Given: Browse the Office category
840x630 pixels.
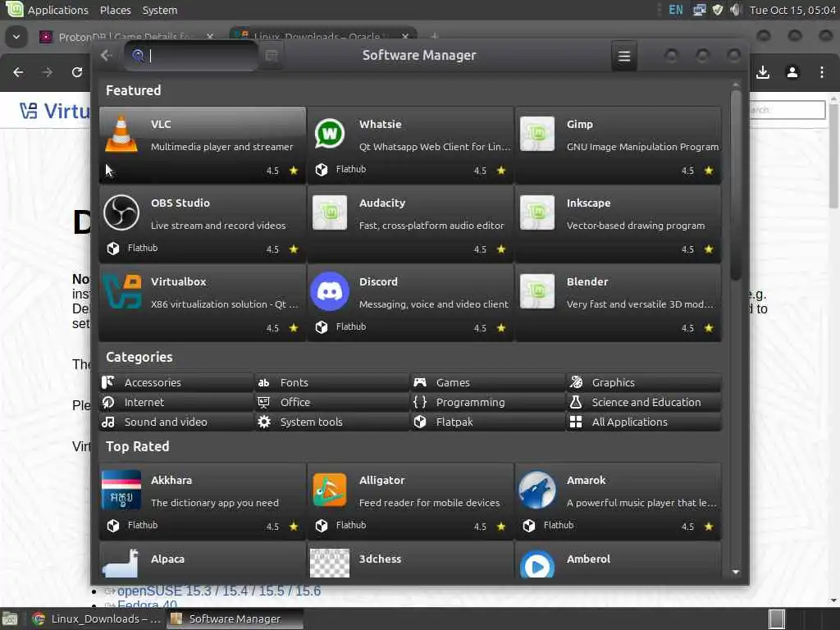Looking at the screenshot, I should point(331,402).
